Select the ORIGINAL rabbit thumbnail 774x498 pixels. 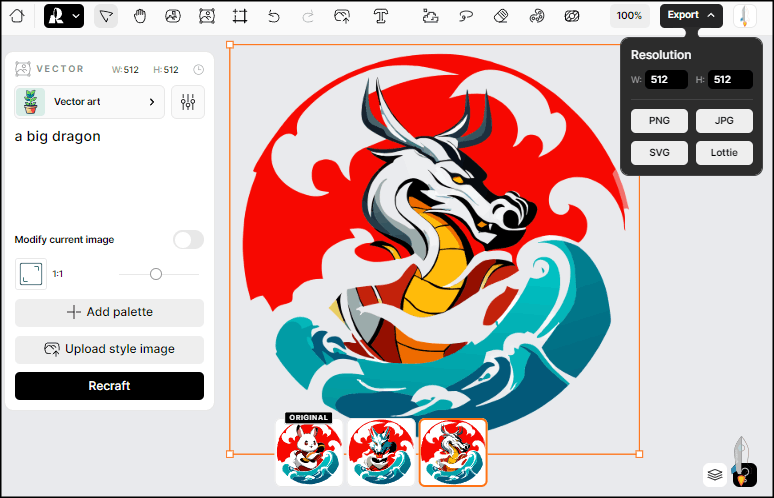click(x=309, y=454)
